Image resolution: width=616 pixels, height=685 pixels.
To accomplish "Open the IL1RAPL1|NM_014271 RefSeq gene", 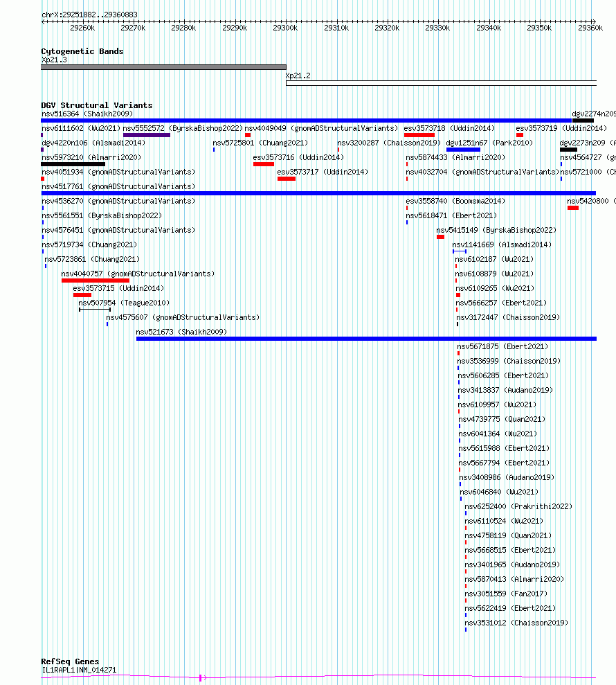I will tap(79, 670).
